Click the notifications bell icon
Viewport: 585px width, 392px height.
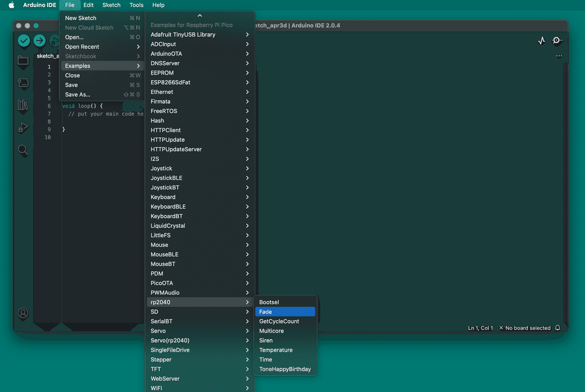(558, 328)
